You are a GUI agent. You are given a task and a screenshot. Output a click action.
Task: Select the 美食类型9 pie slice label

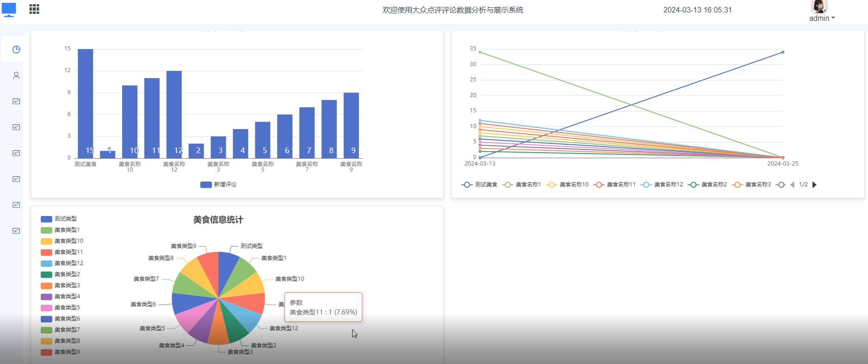point(183,246)
